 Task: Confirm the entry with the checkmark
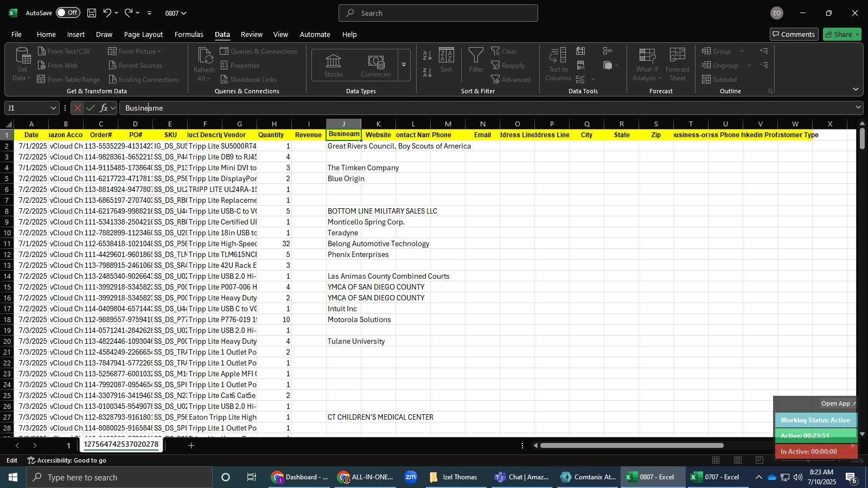[91, 108]
